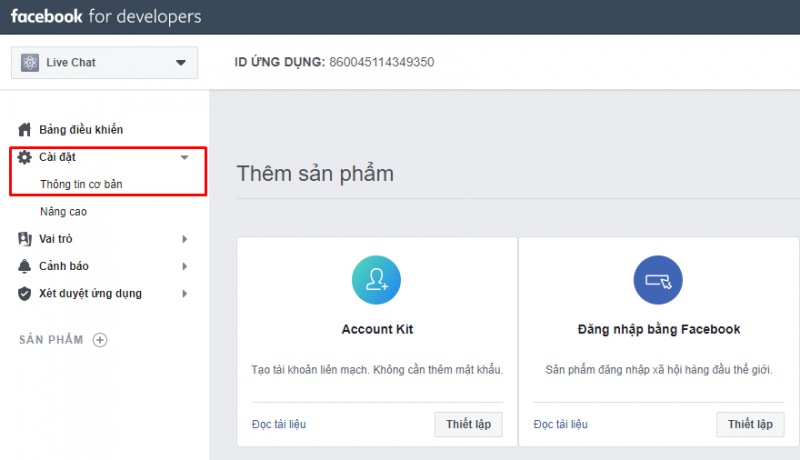Open the Nâng cao settings item
Screen dimensions: 800x460
pos(64,212)
